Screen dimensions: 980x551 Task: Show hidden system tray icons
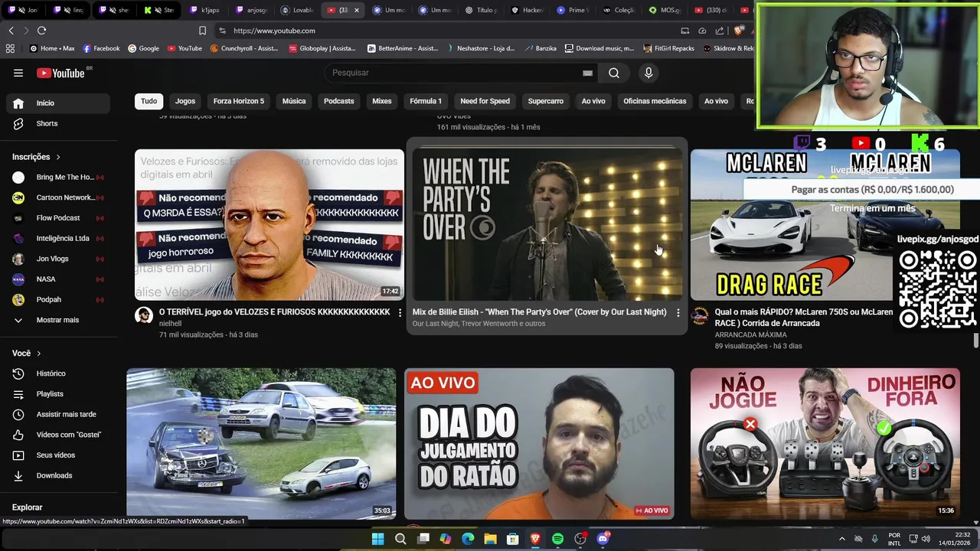pyautogui.click(x=841, y=539)
